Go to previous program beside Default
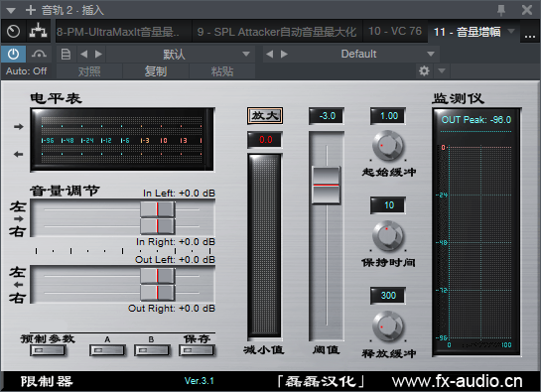541x392 pixels. click(x=269, y=55)
